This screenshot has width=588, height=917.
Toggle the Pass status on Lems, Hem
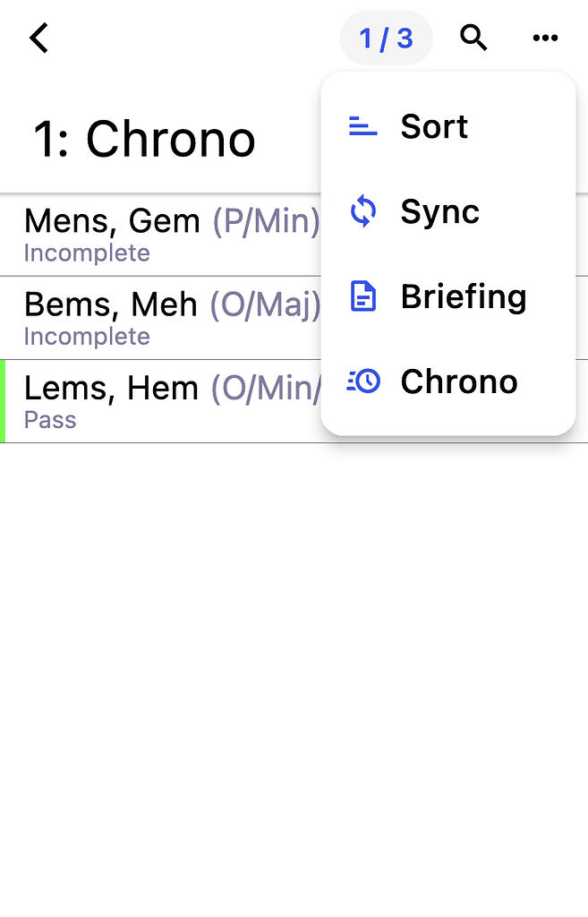pos(49,420)
